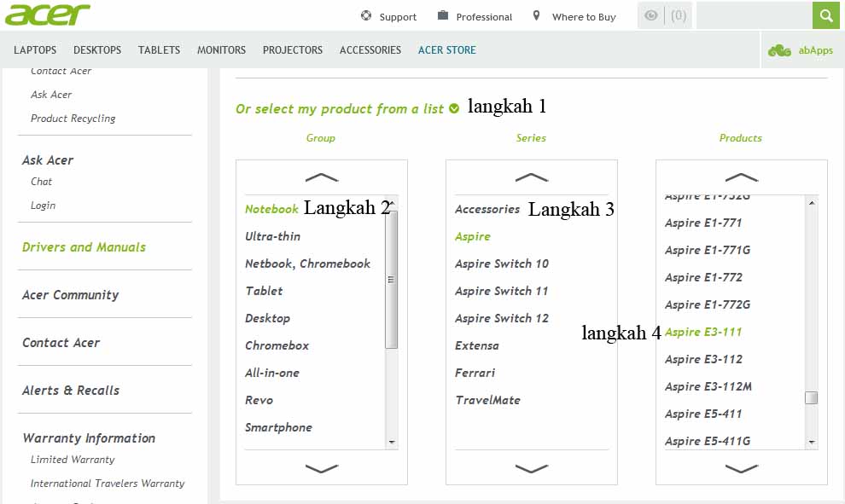The image size is (845, 504).
Task: Click the Support lifebuoy icon
Action: pos(366,15)
